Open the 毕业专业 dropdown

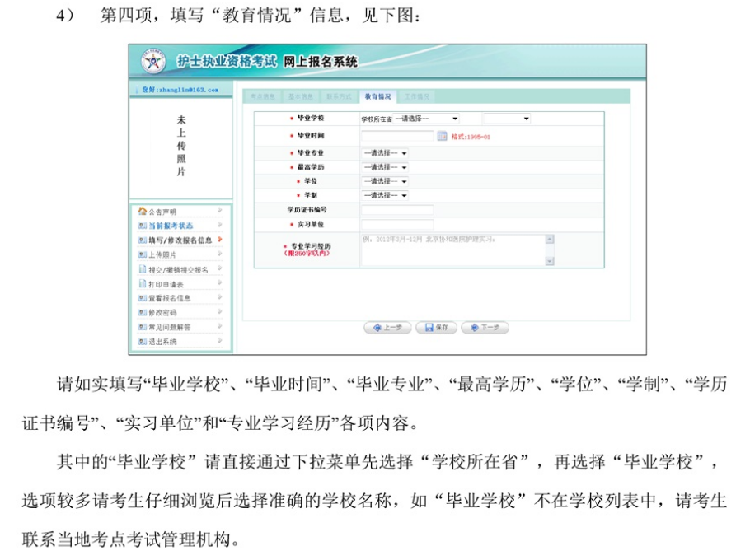click(x=385, y=153)
